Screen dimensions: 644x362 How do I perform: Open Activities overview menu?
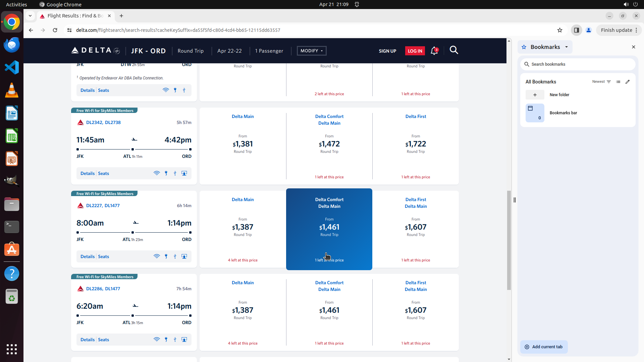16,4
